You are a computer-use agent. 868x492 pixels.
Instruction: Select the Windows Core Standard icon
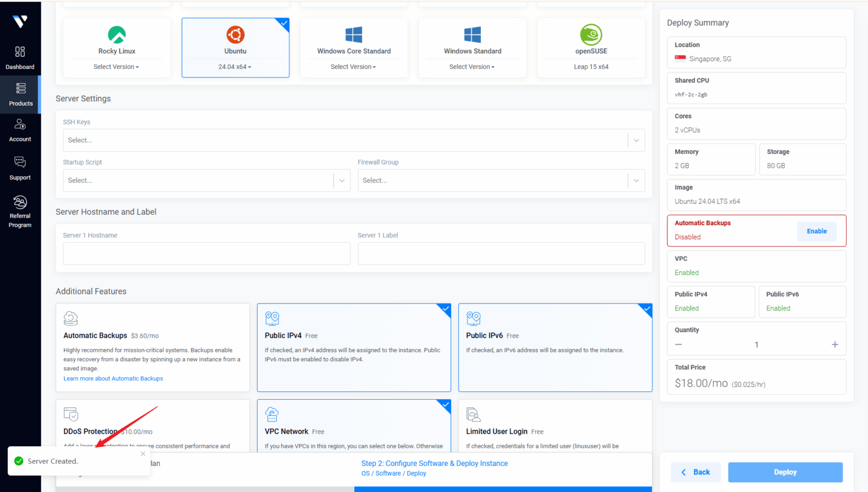(354, 34)
